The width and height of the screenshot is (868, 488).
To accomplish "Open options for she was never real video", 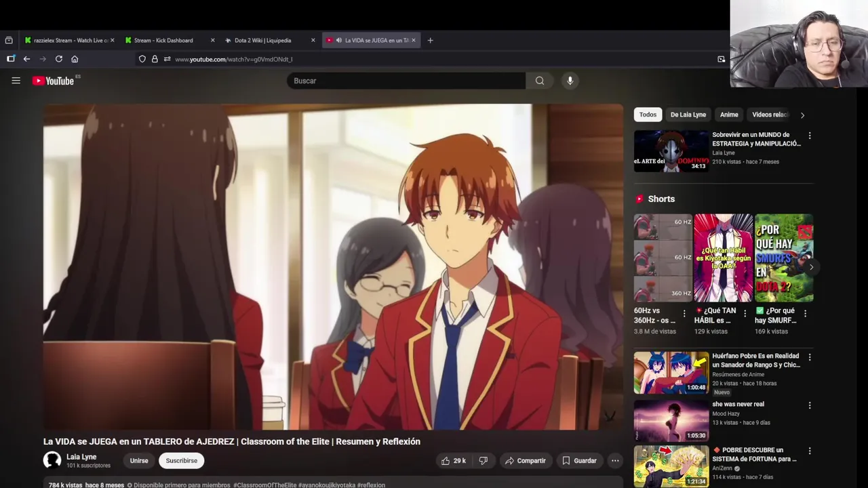I will coord(810,405).
